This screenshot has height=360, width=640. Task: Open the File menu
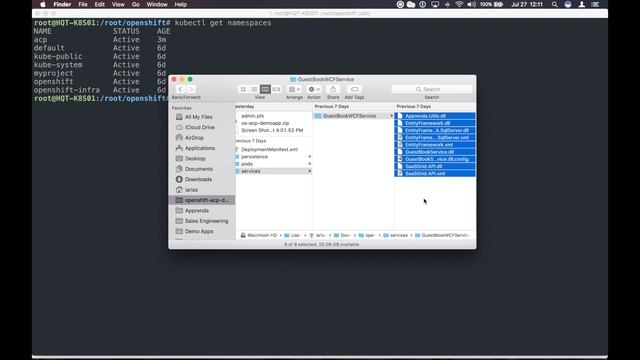click(x=83, y=4)
